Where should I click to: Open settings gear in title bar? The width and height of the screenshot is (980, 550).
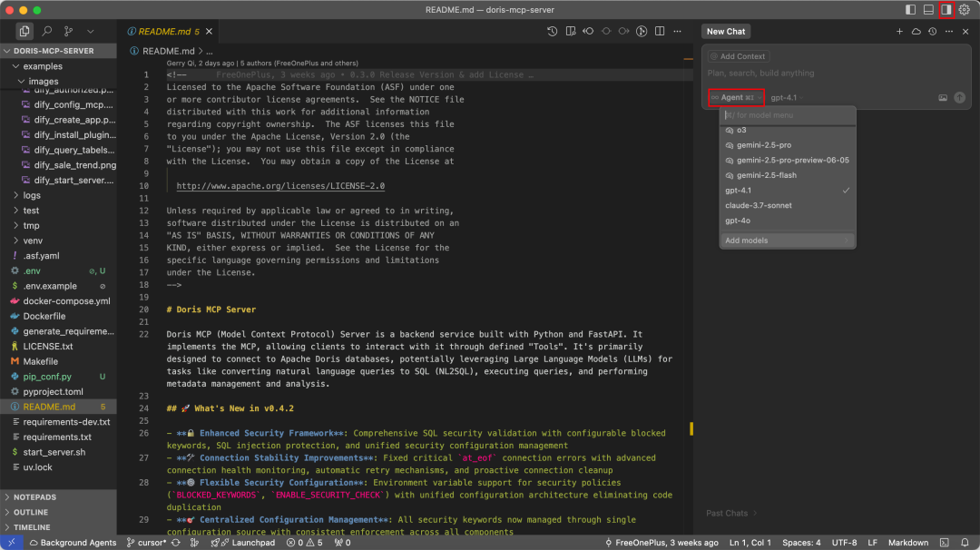click(x=964, y=9)
